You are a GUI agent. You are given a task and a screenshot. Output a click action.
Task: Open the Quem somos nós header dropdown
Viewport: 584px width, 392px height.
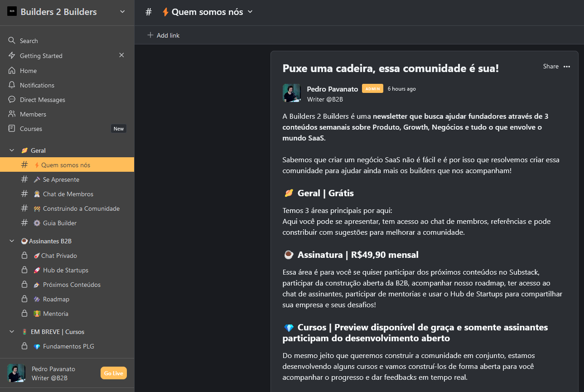click(250, 12)
